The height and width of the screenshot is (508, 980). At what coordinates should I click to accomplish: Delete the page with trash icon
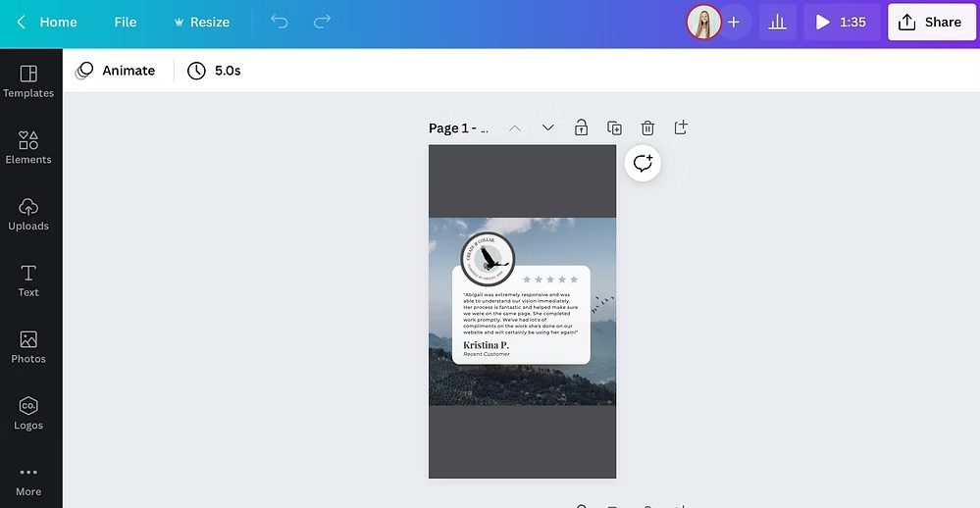click(x=647, y=127)
